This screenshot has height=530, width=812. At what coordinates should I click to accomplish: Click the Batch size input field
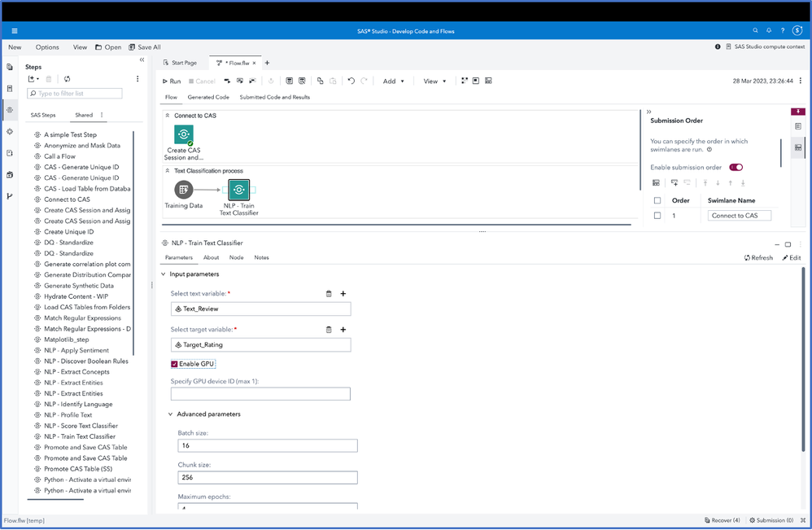(x=268, y=445)
